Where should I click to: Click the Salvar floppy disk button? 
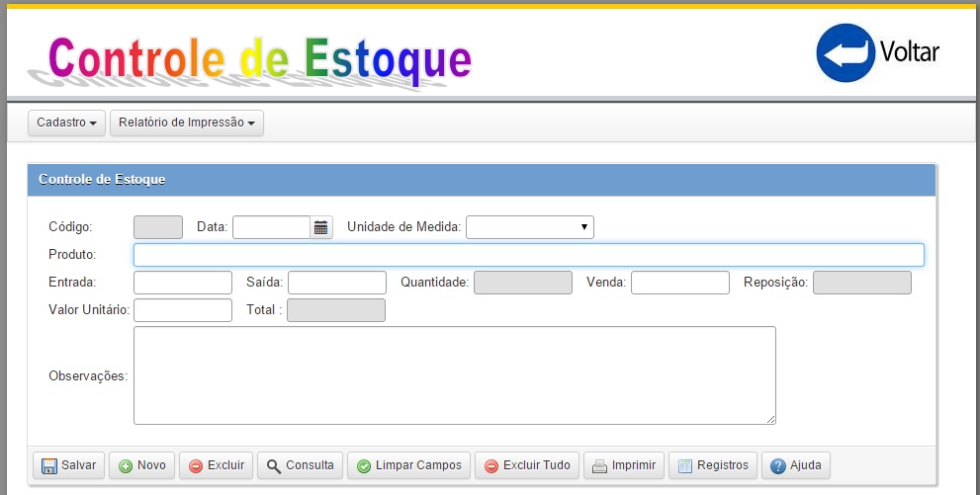[x=69, y=465]
